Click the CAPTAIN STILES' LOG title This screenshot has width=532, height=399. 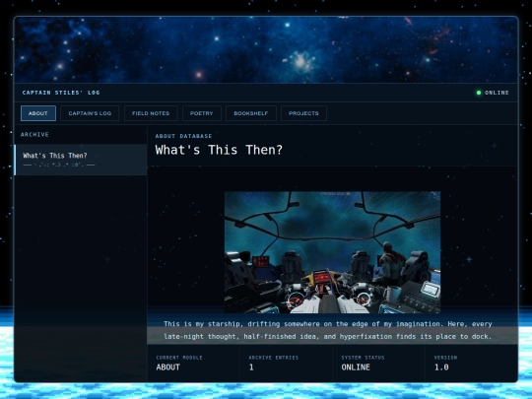[x=61, y=93]
